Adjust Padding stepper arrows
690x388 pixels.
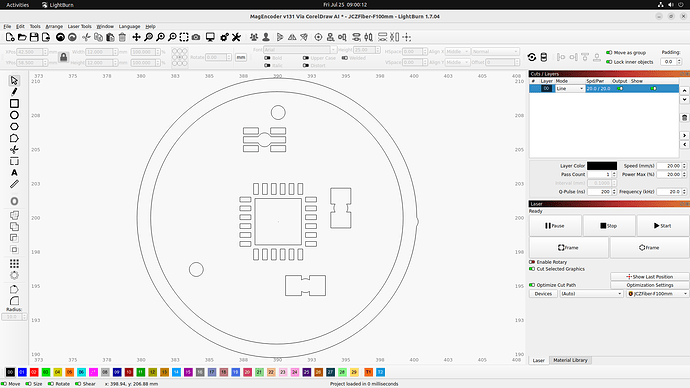point(679,62)
